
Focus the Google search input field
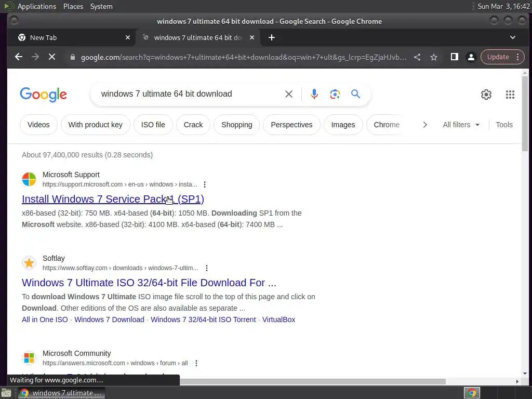point(190,94)
